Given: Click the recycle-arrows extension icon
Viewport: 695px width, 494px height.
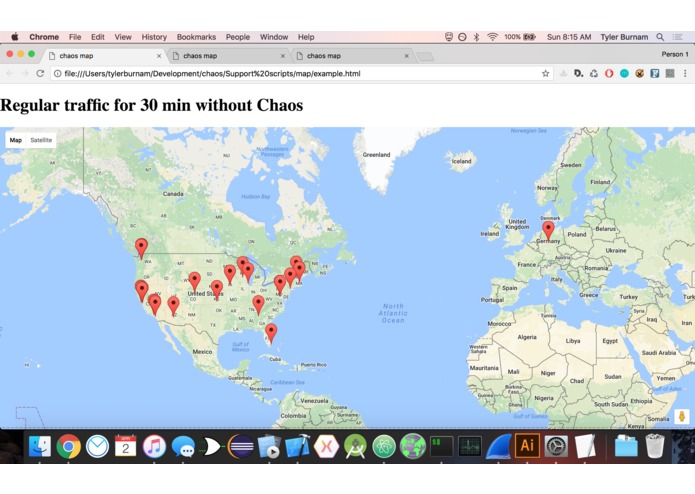Looking at the screenshot, I should coord(594,74).
